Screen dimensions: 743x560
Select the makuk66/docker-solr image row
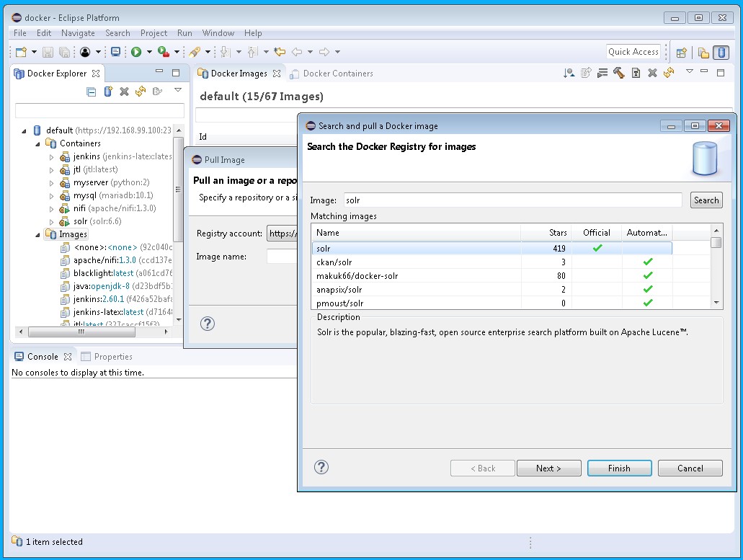pyautogui.click(x=357, y=276)
